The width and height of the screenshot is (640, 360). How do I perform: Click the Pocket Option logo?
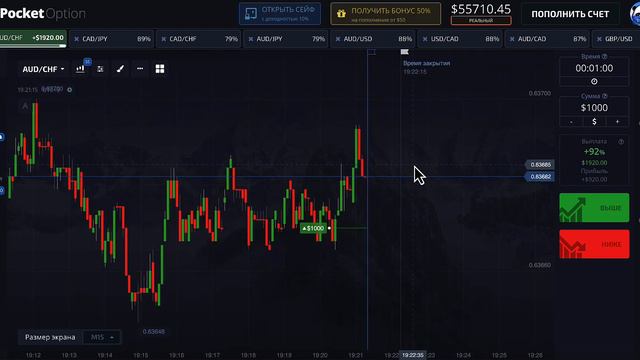[x=43, y=13]
